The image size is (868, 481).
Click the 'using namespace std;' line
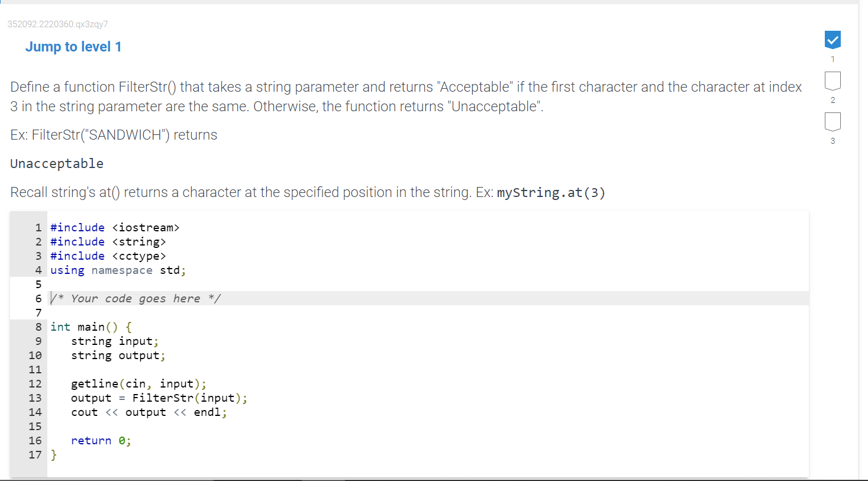[117, 270]
